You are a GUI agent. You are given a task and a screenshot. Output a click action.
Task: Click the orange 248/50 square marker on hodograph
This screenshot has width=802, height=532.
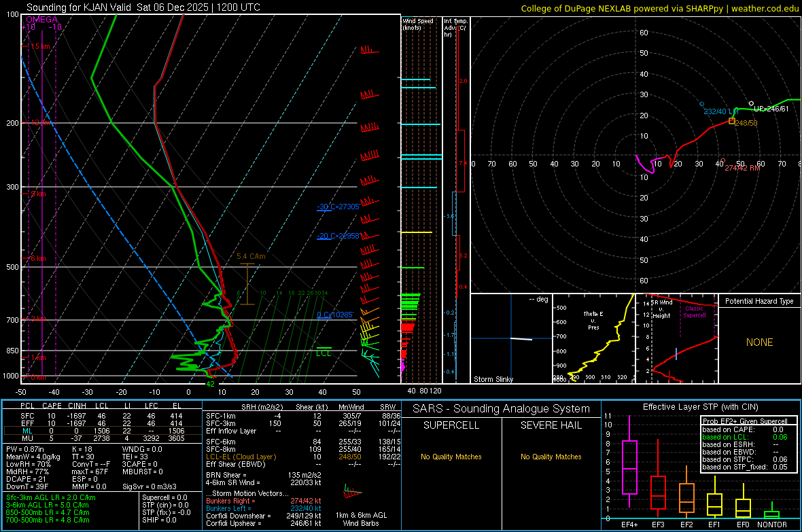coord(732,121)
